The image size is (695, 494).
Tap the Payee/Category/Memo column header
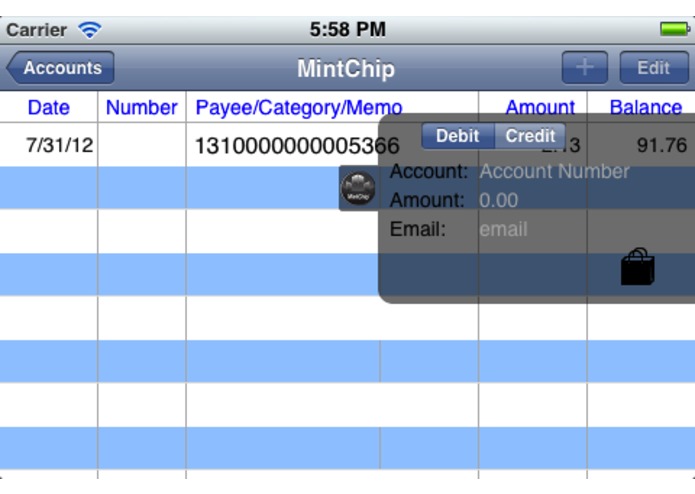pyautogui.click(x=299, y=108)
